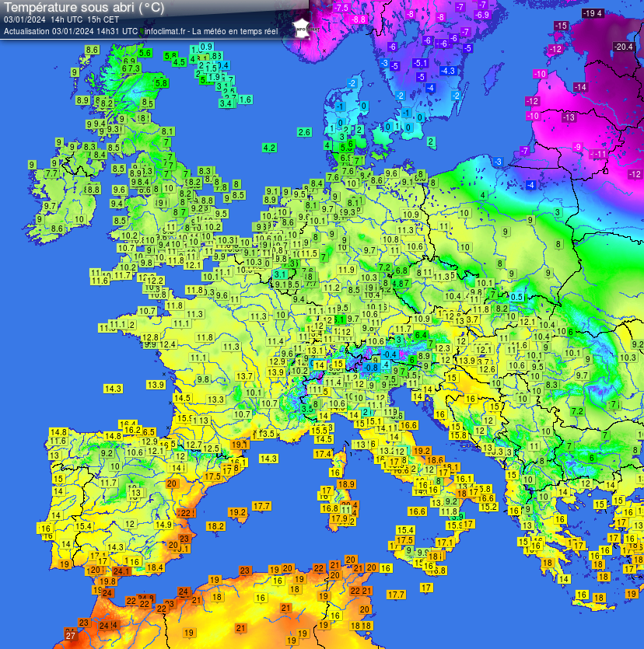Click the 13.3 label in southwest France
This screenshot has height=649, width=644.
tap(215, 400)
